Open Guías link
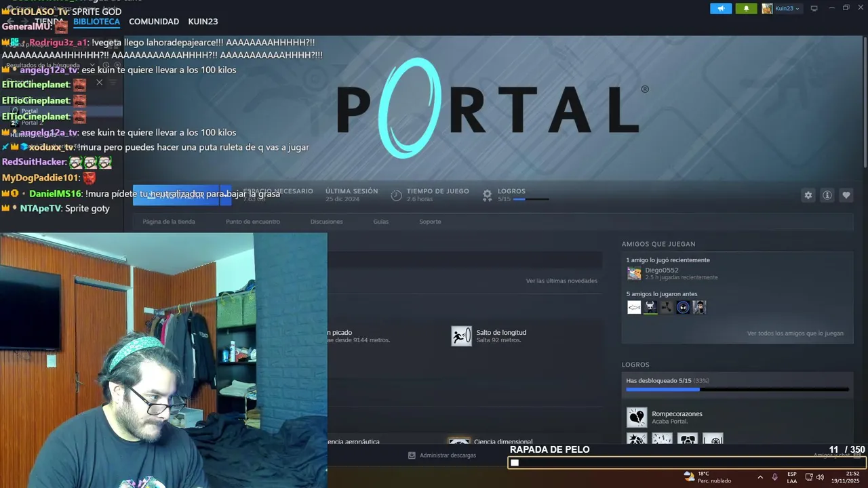This screenshot has width=868, height=488. [380, 222]
